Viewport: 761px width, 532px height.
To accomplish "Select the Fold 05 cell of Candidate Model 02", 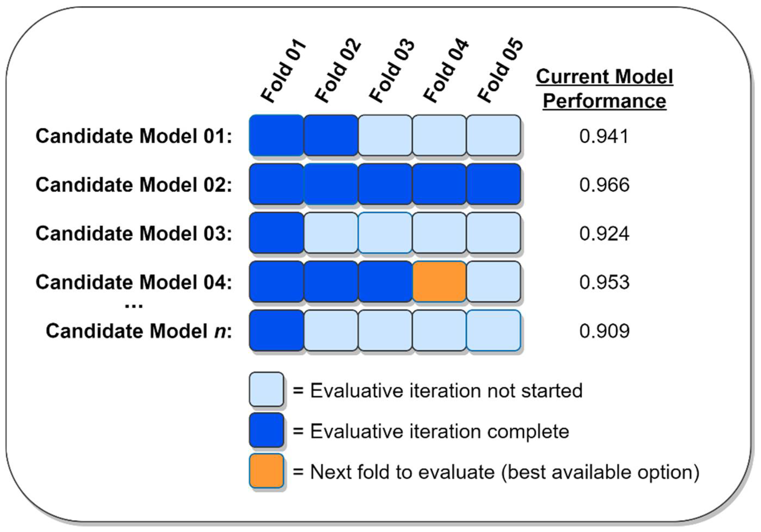I will [493, 184].
